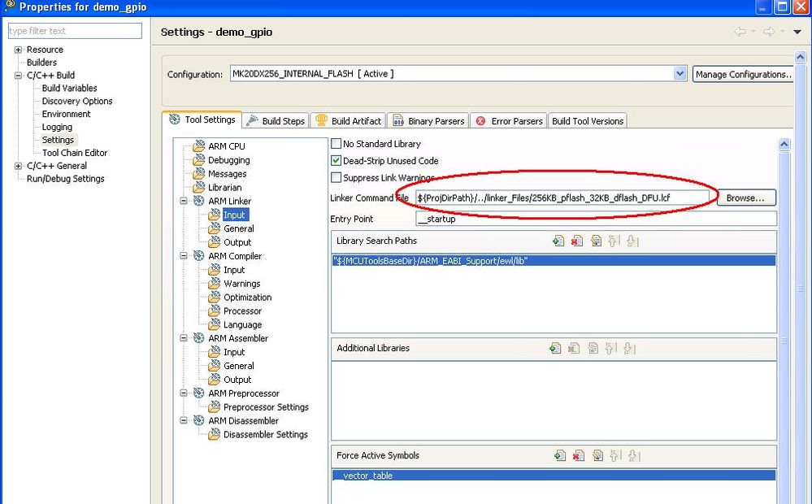Select Discovery Options in the tree
The image size is (812, 504).
click(x=77, y=101)
